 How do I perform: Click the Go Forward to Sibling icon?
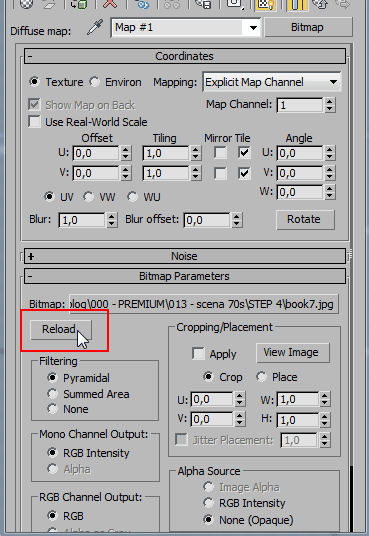(343, 4)
